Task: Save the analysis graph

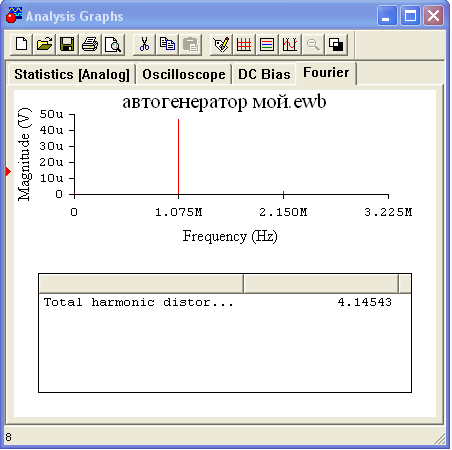Action: point(67,44)
